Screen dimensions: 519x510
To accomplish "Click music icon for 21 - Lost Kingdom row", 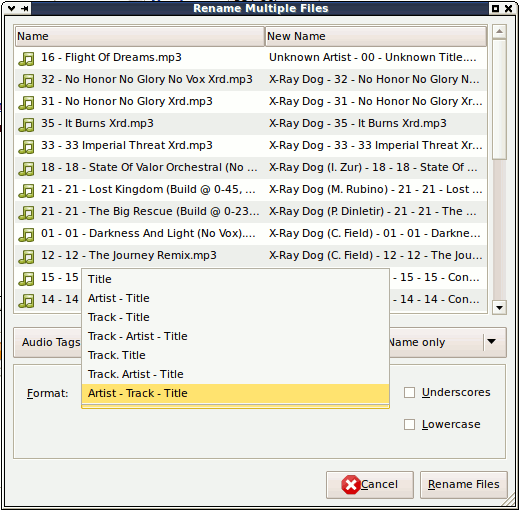I will click(26, 191).
